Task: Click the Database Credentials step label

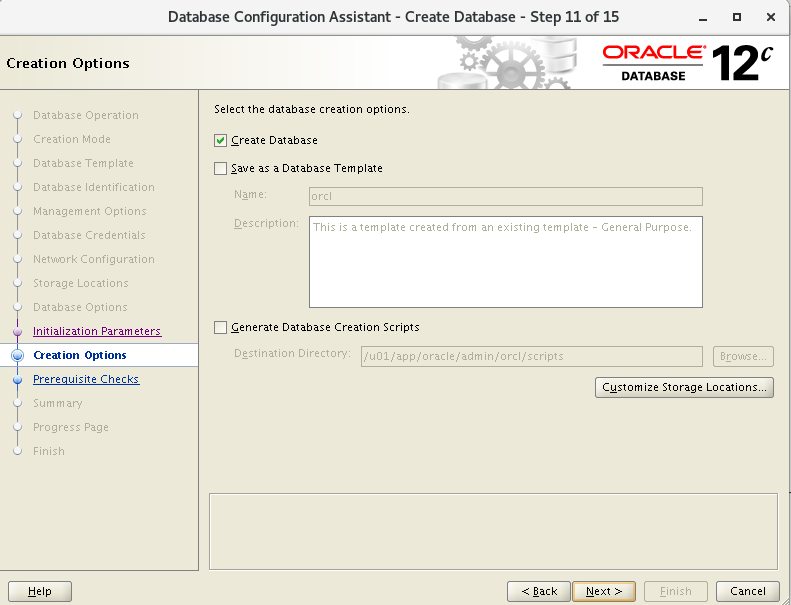Action: (89, 235)
